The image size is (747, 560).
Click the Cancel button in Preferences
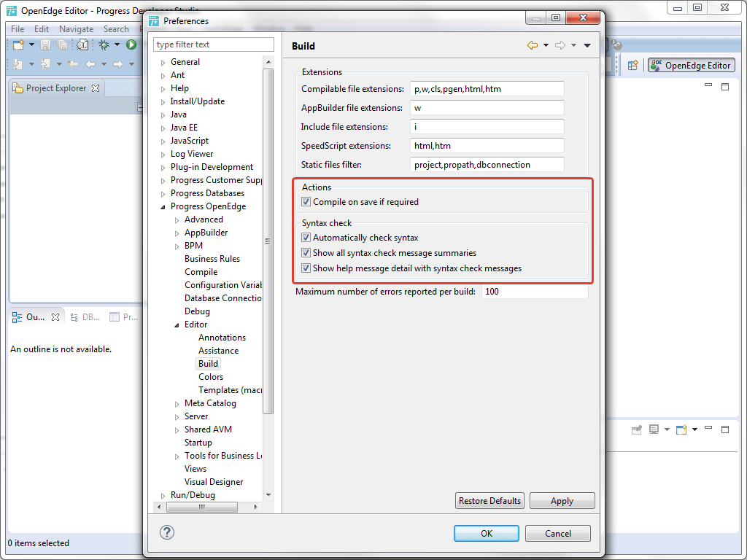pos(558,533)
